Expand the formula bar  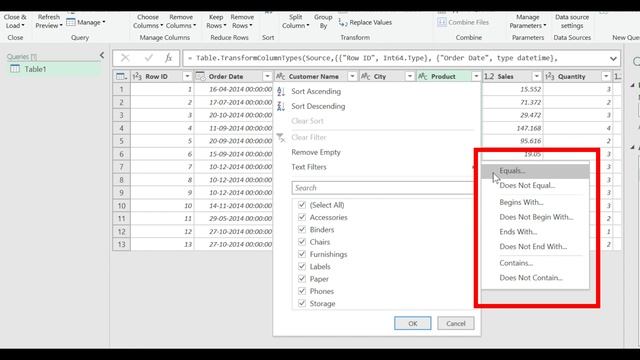[613, 59]
